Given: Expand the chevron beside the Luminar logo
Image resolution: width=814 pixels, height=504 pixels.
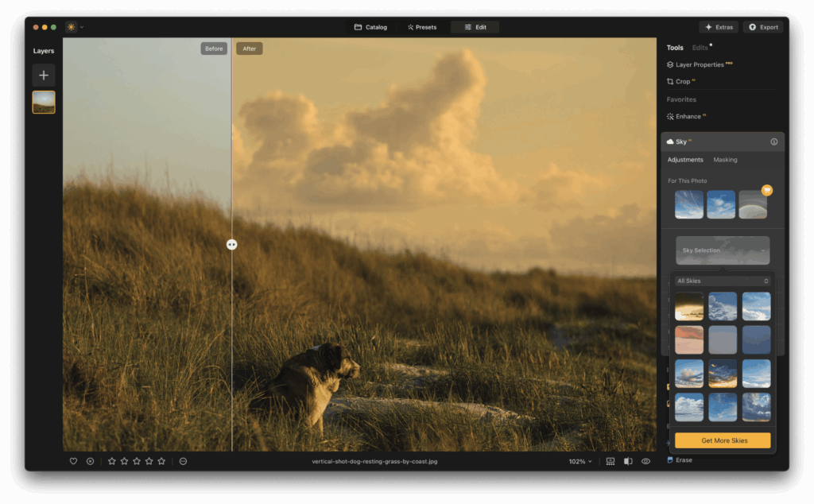Looking at the screenshot, I should 82,25.
